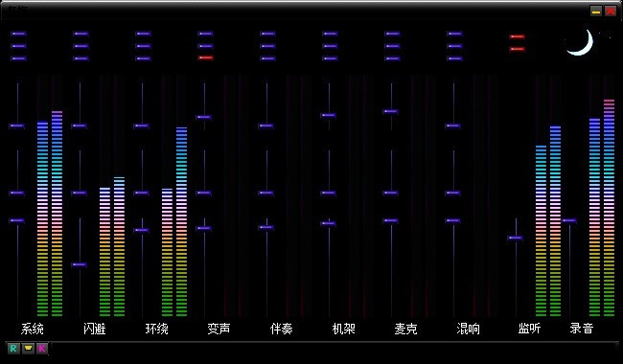
Task: Toggle the top switch above 伴奏 column
Action: click(x=267, y=34)
